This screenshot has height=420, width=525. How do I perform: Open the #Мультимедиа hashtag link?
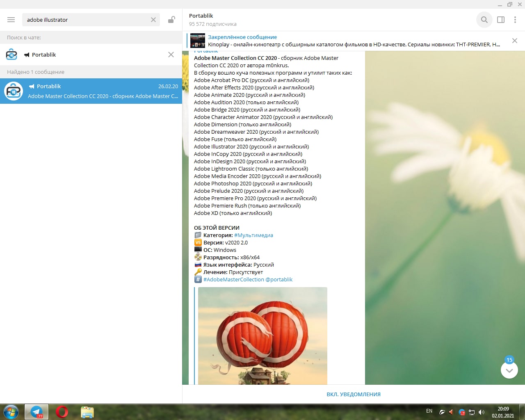253,235
